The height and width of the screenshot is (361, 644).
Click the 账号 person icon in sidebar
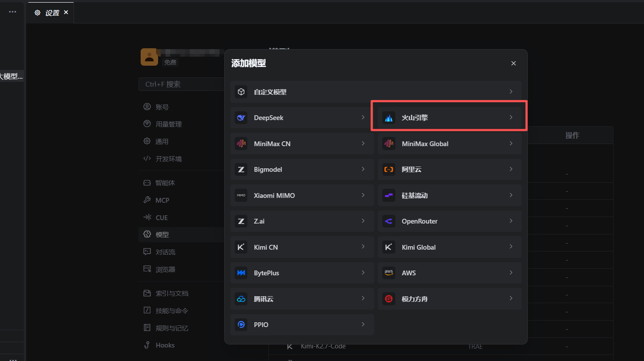coord(147,107)
